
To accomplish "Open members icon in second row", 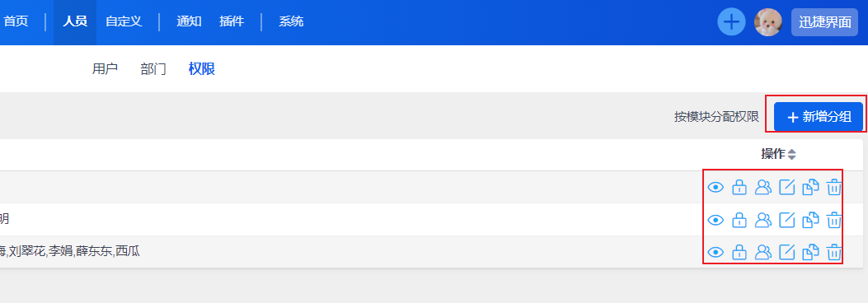I will [x=762, y=221].
